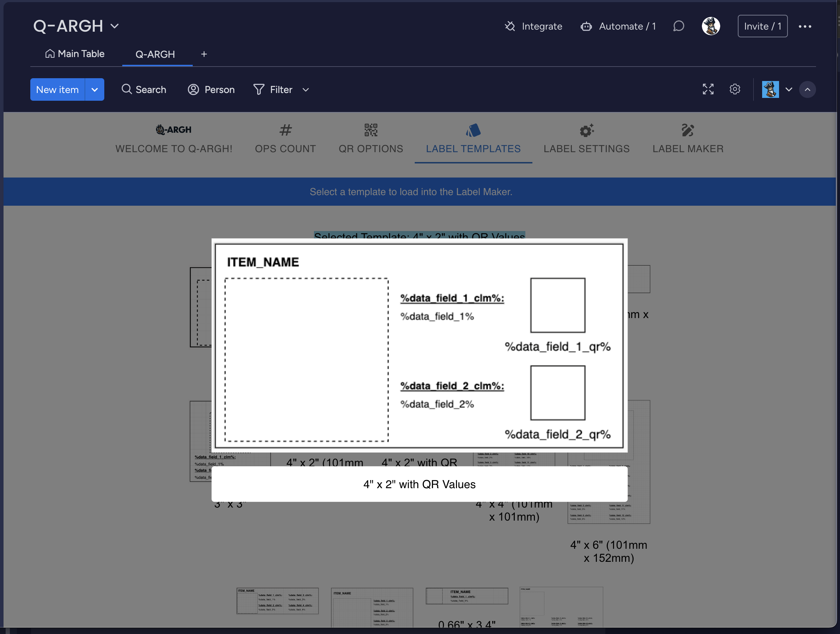Click the 'Select a template to load' banner text
This screenshot has height=634, width=840.
click(x=411, y=192)
